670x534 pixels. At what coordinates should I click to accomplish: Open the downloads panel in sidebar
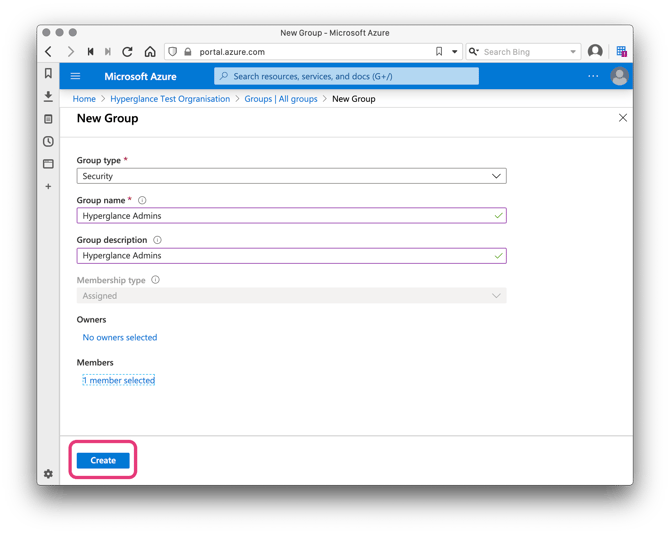pyautogui.click(x=48, y=97)
